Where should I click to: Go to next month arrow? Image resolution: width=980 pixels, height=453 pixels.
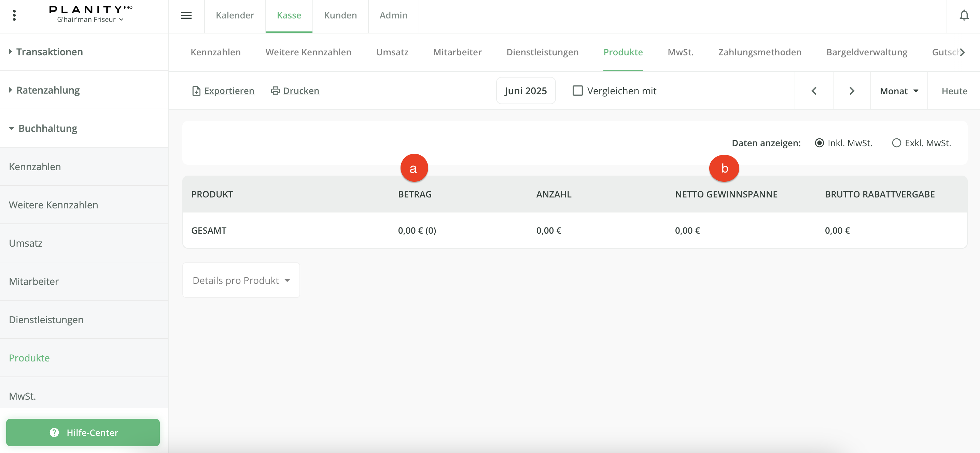[x=852, y=91]
